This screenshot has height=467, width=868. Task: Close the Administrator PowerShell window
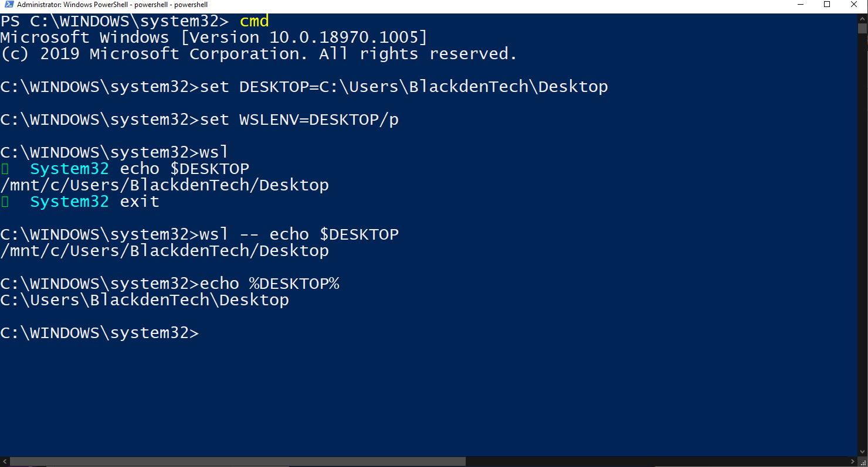coord(854,5)
